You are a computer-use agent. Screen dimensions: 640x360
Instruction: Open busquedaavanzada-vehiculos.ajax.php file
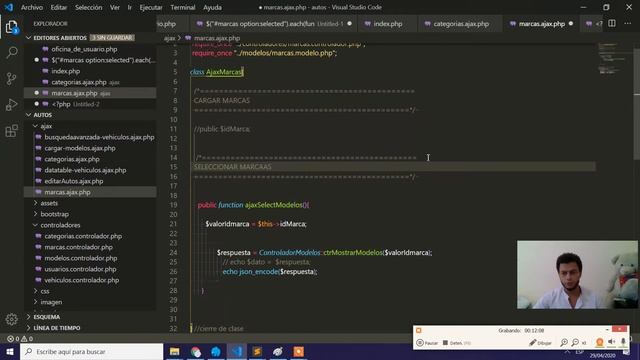99,137
